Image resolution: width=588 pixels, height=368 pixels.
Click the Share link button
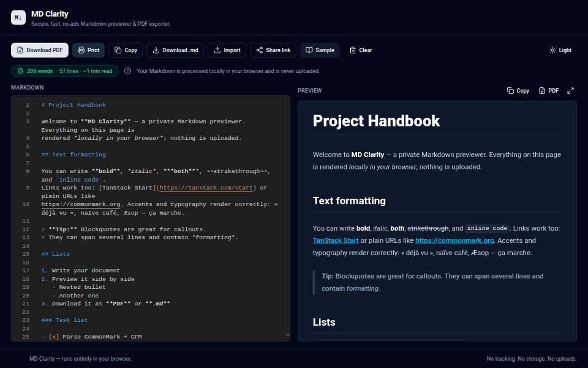[x=273, y=50]
